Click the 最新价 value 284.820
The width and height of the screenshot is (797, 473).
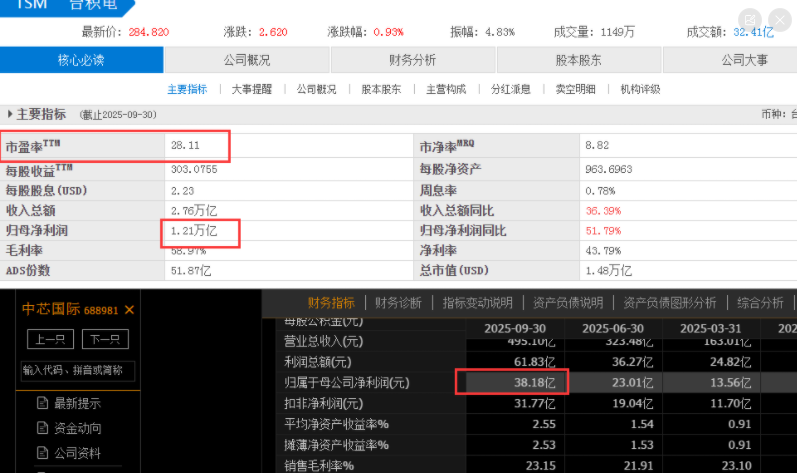(x=148, y=32)
